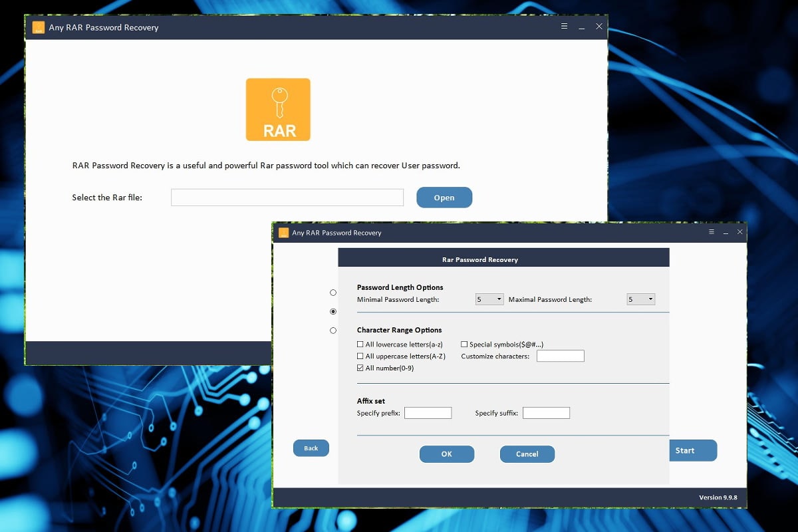Click the Customize characters input field
Screen dimensions: 798x532
tap(561, 356)
